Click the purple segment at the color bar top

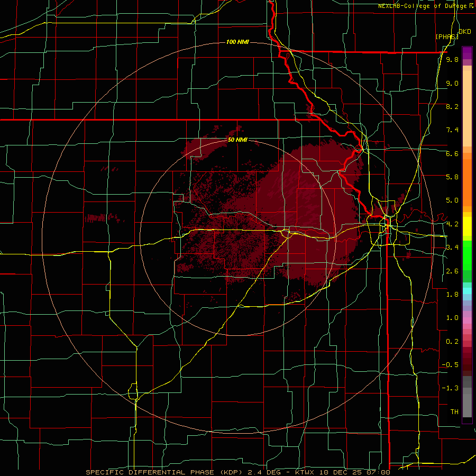click(x=467, y=53)
